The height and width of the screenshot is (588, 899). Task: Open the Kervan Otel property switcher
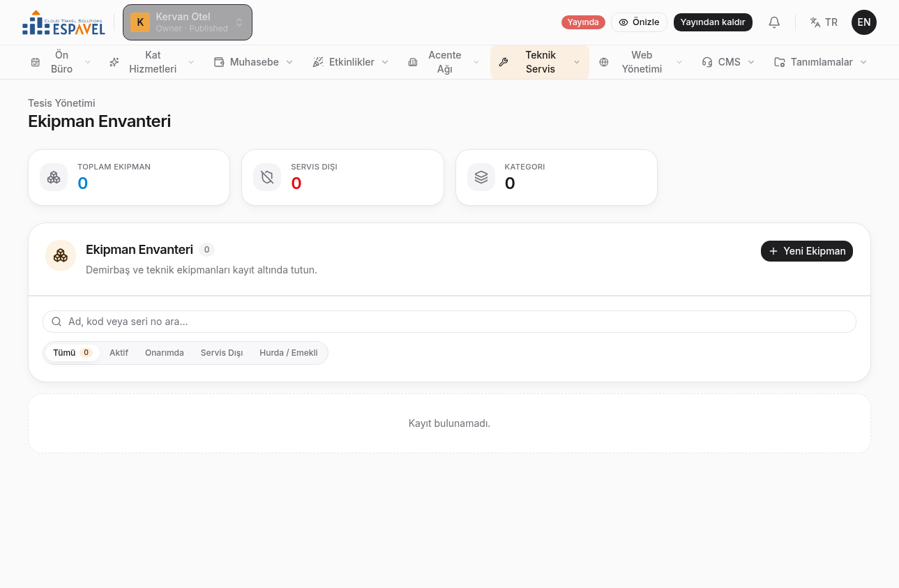coord(188,22)
